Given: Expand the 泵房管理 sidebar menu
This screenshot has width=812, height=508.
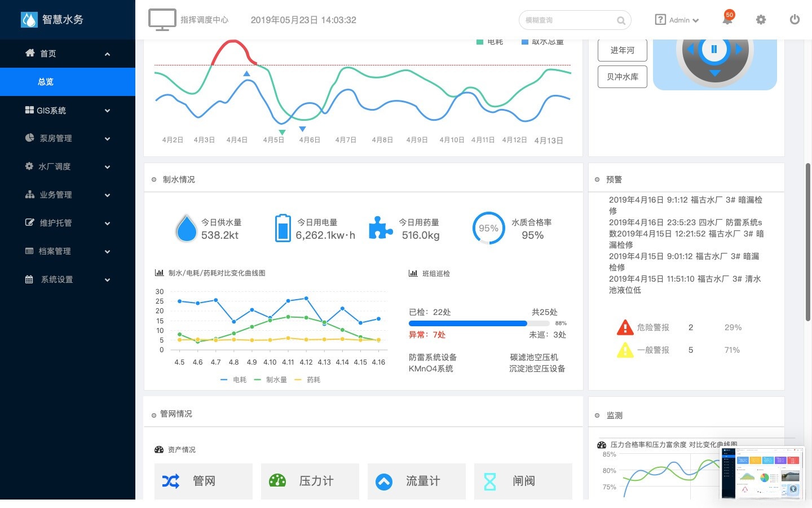Looking at the screenshot, I should coord(68,138).
